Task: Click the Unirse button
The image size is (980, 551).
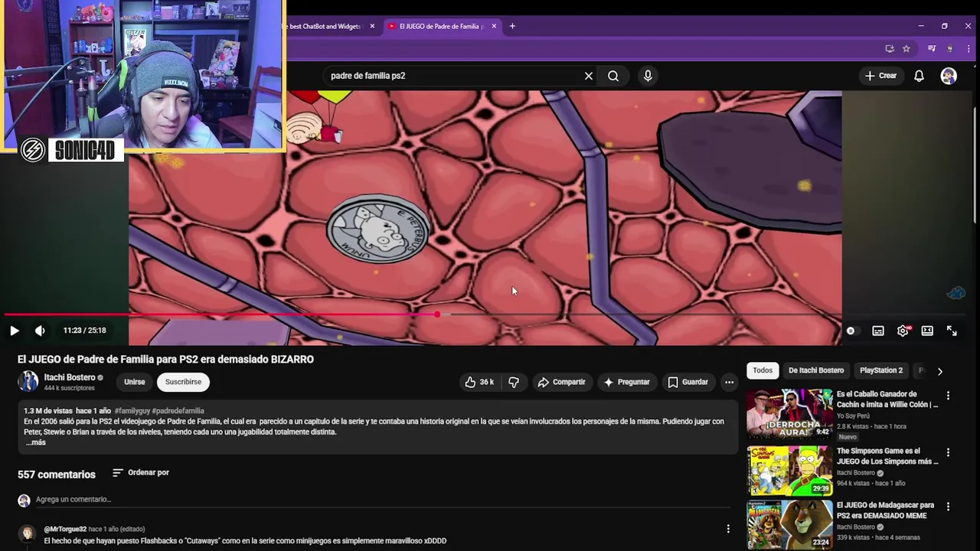Action: pos(134,382)
